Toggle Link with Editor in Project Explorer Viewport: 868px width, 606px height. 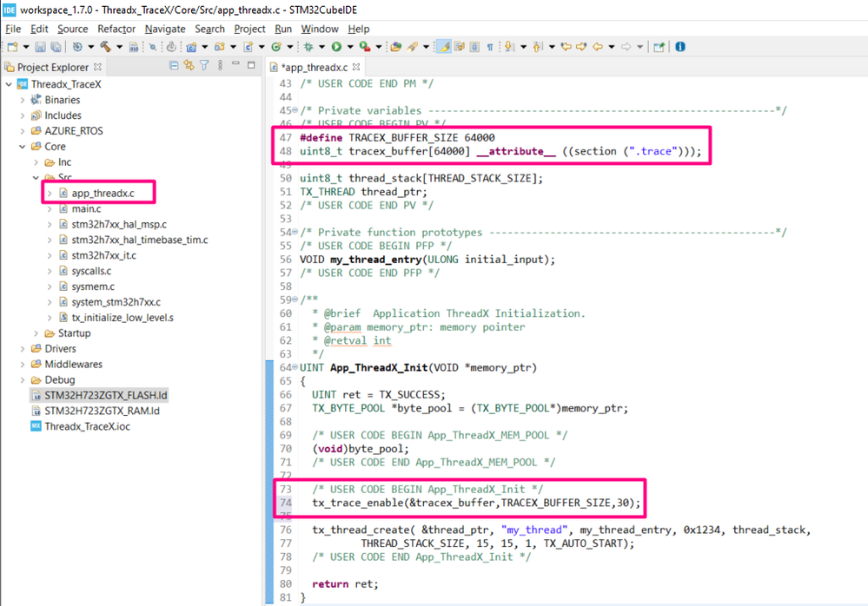coord(189,65)
